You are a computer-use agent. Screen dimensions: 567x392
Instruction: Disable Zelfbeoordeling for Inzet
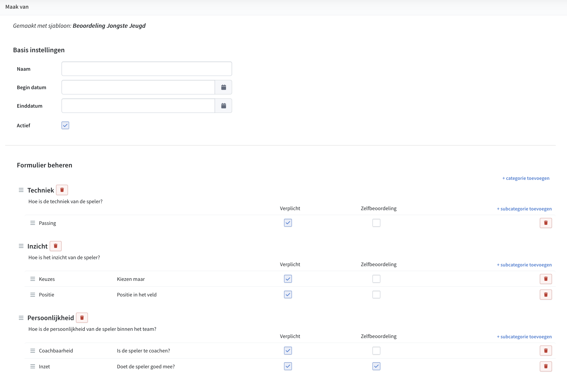pos(376,366)
